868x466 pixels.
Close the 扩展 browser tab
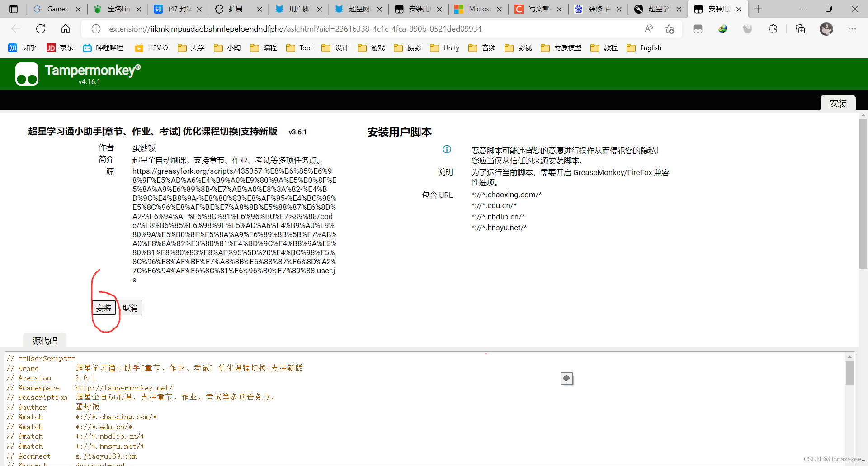click(x=259, y=9)
